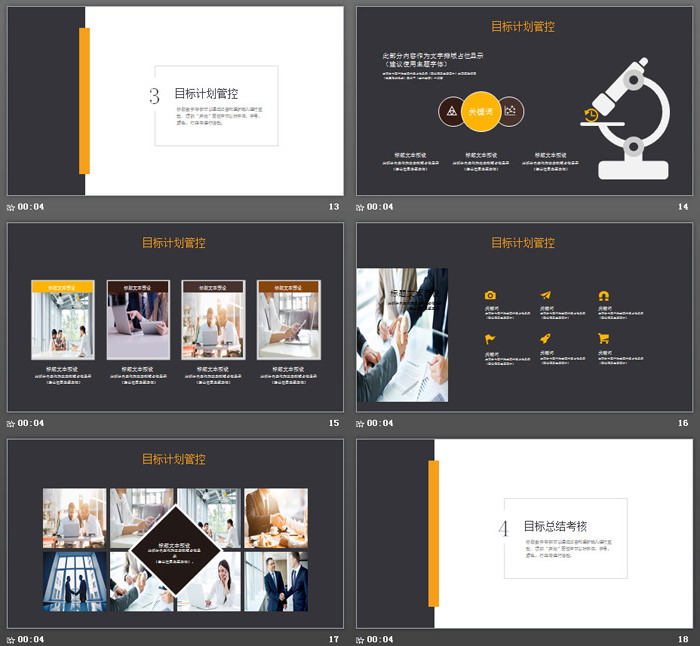Viewport: 700px width, 646px height.
Task: Click the handshake photo on slide 16
Action: pyautogui.click(x=402, y=335)
